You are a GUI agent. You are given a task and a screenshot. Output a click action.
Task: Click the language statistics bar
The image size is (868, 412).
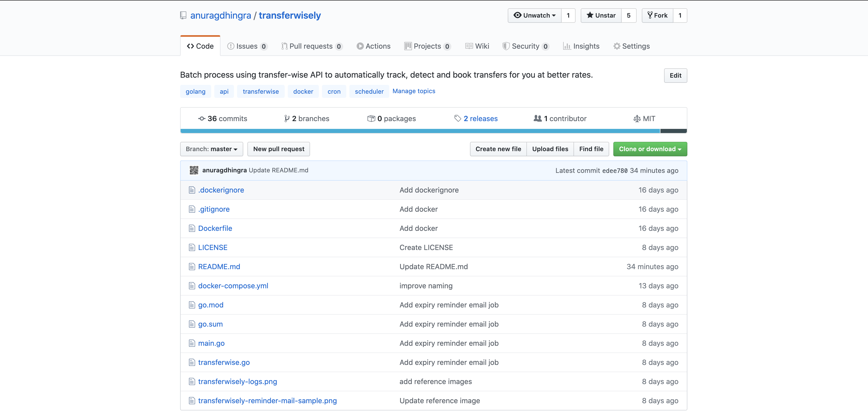click(x=404, y=131)
